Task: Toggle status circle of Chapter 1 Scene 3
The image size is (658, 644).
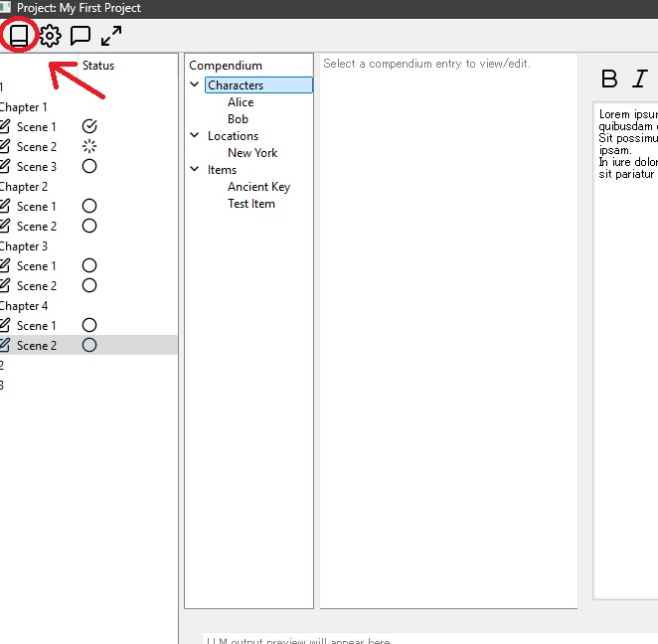Action: click(x=89, y=166)
